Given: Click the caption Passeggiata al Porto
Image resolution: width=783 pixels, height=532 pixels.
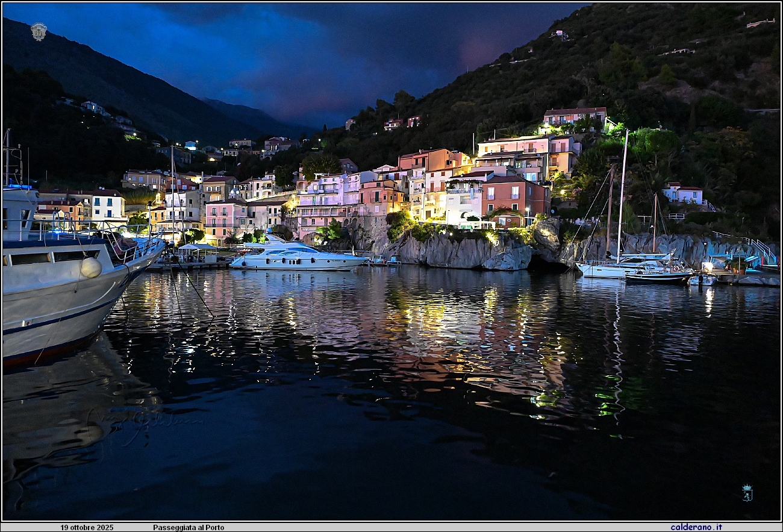Looking at the screenshot, I should coord(188,528).
